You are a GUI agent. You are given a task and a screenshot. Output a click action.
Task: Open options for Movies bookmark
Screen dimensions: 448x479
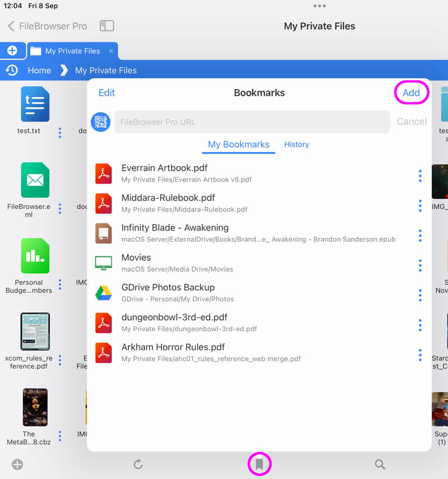point(420,265)
